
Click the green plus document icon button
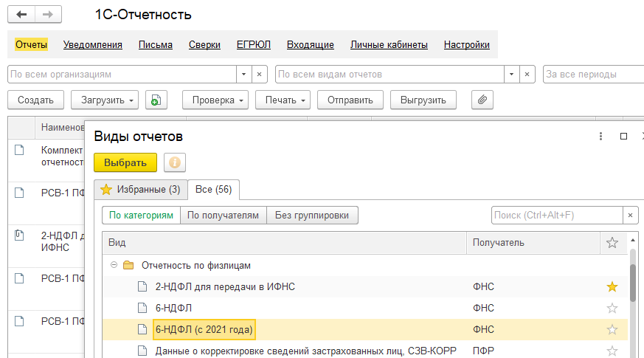[156, 100]
